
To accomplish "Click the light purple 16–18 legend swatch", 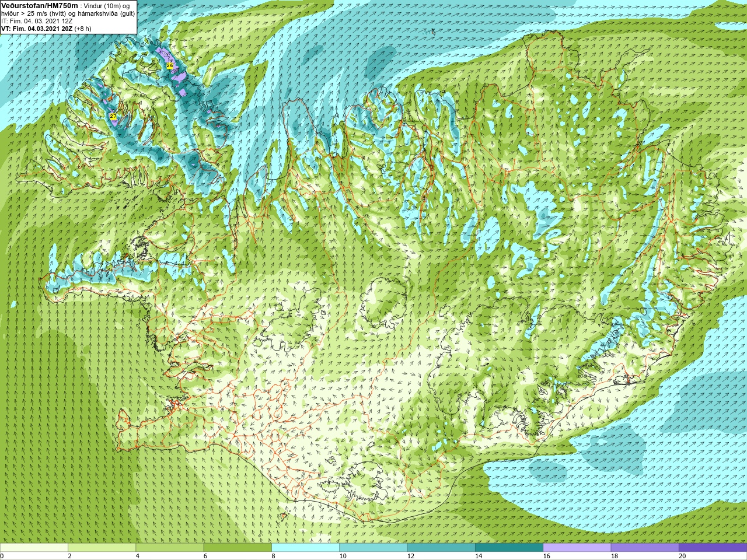I will pos(577,548).
